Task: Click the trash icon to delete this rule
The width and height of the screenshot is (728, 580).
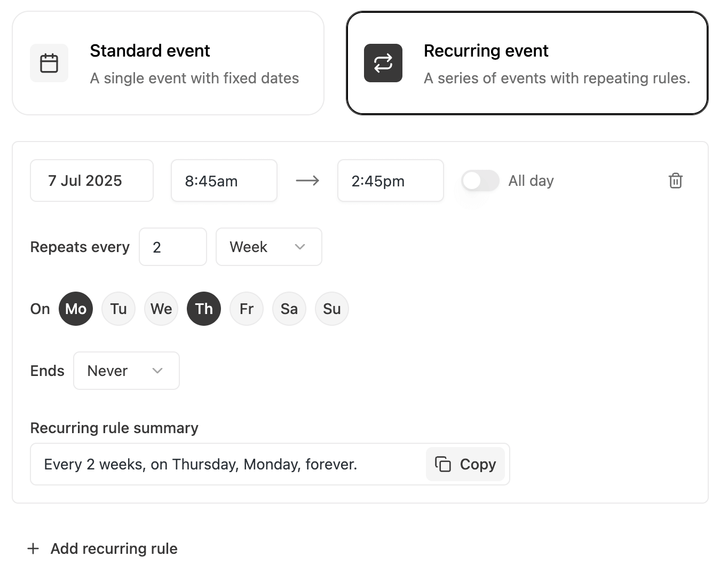Action: [x=676, y=181]
